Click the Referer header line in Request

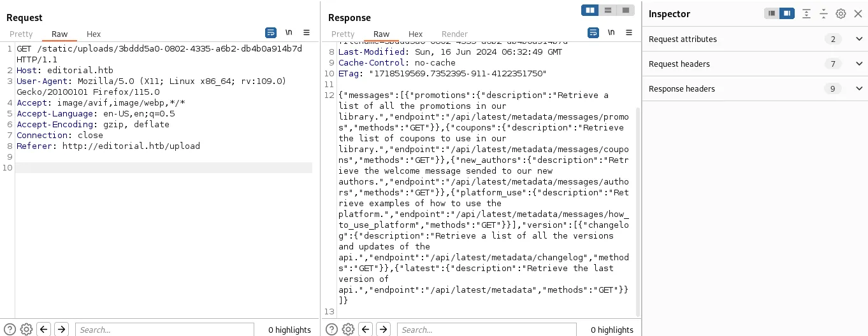pyautogui.click(x=108, y=146)
